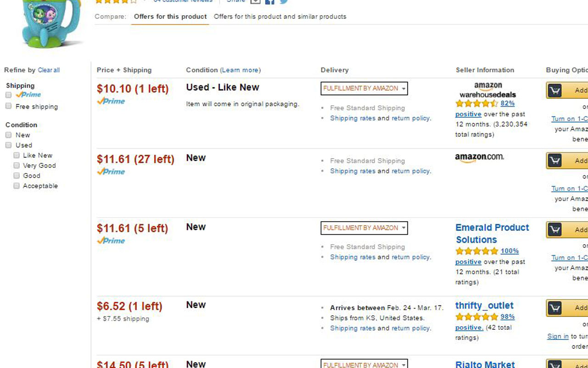This screenshot has height=368, width=588.
Task: Switch to Offers for this product and similar products
Action: (x=279, y=17)
